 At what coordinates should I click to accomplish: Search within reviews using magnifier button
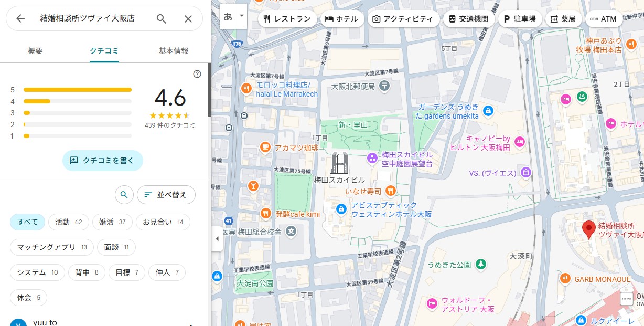coord(124,195)
